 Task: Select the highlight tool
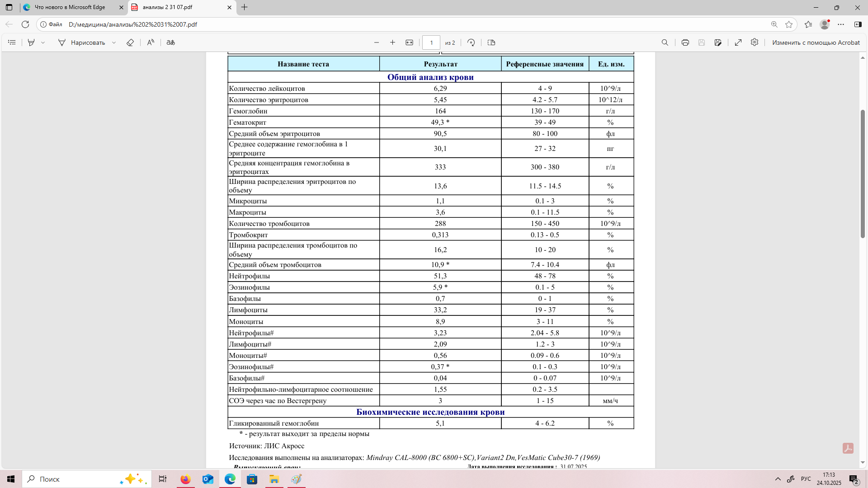pos(31,42)
